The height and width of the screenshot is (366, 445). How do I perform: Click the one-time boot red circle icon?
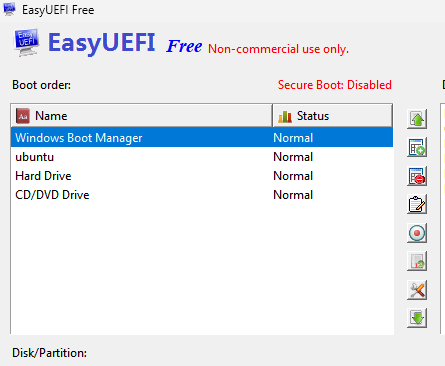click(417, 233)
